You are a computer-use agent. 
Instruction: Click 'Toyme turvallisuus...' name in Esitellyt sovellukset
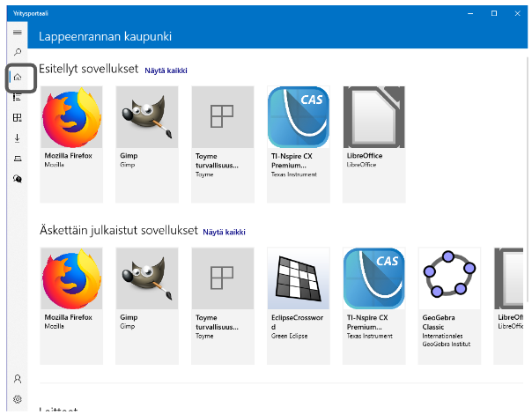[x=217, y=161]
